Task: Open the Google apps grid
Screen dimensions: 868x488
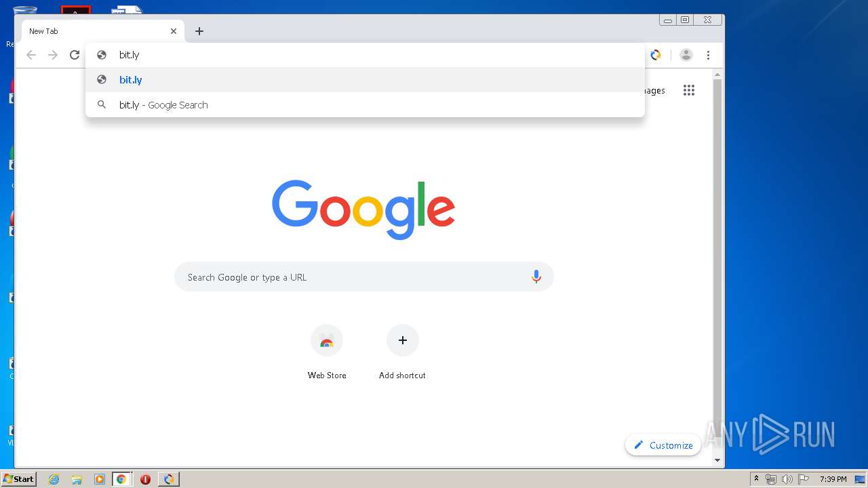Action: pyautogui.click(x=689, y=90)
